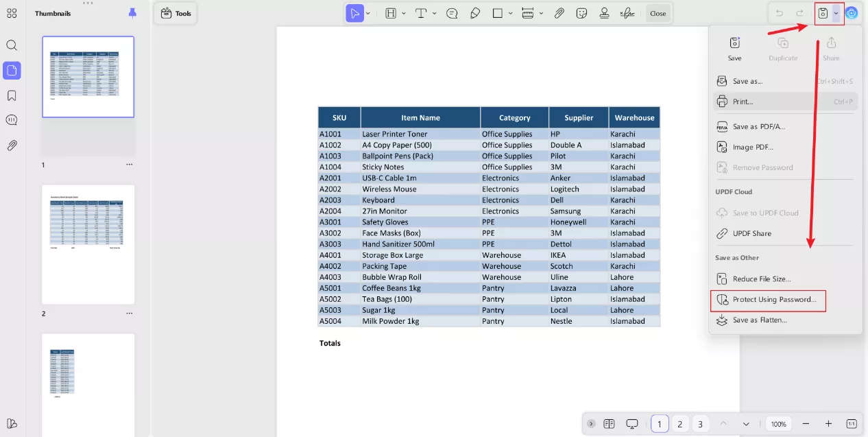Screen dimensions: 868x437
Task: Toggle the pin icon on Thumbnails panel
Action: click(x=132, y=13)
